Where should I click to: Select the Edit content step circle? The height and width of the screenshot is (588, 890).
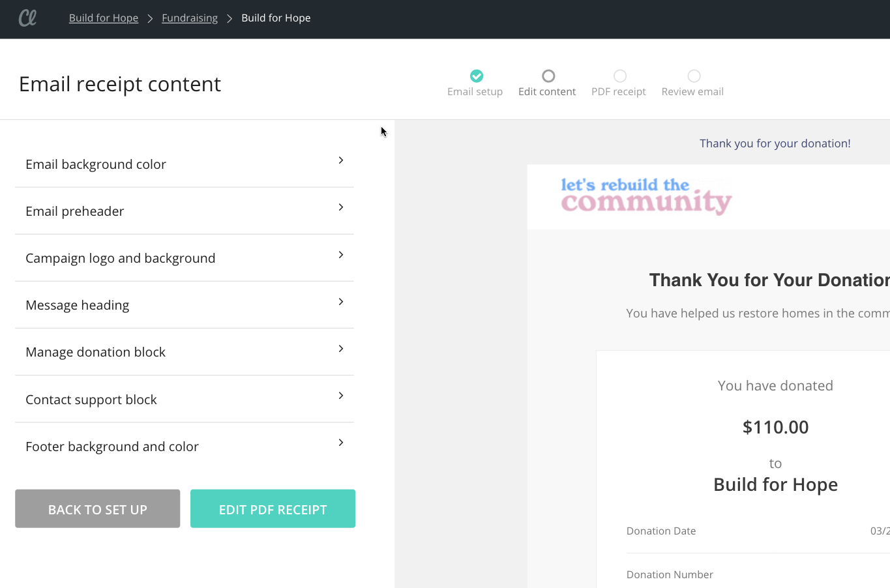click(x=548, y=76)
